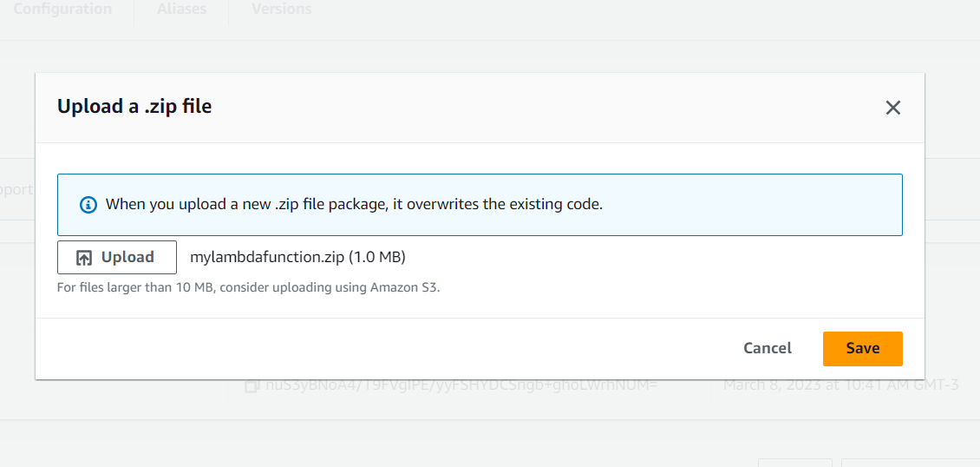This screenshot has width=980, height=467.
Task: Click the Amazon S3 size hint text
Action: pyautogui.click(x=248, y=286)
